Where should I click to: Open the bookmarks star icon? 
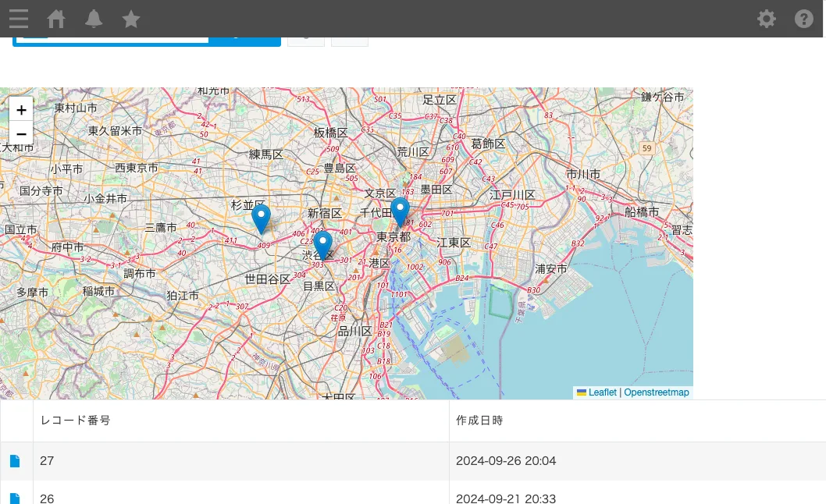131,19
